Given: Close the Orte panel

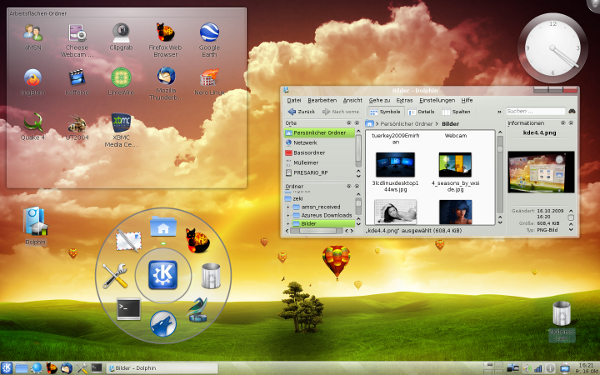Looking at the screenshot, I should pyautogui.click(x=357, y=123).
